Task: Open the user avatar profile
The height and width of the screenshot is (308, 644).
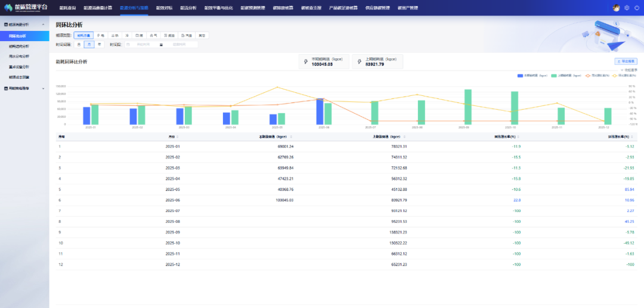Action: pyautogui.click(x=617, y=8)
